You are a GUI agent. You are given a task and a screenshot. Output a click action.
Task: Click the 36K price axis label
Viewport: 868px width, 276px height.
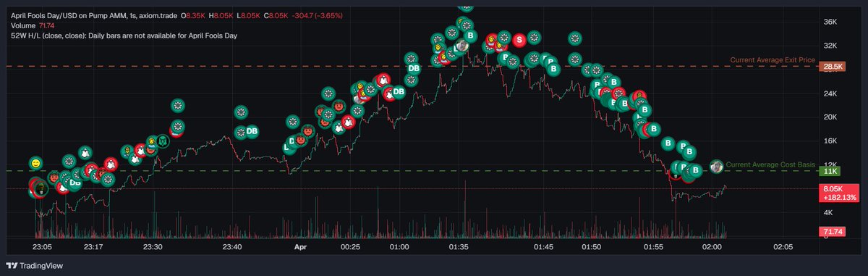point(830,22)
